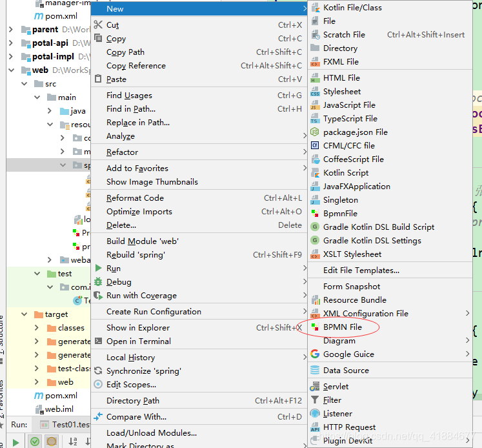Click Plugin DevKit entry
The height and width of the screenshot is (448, 482).
(390, 441)
